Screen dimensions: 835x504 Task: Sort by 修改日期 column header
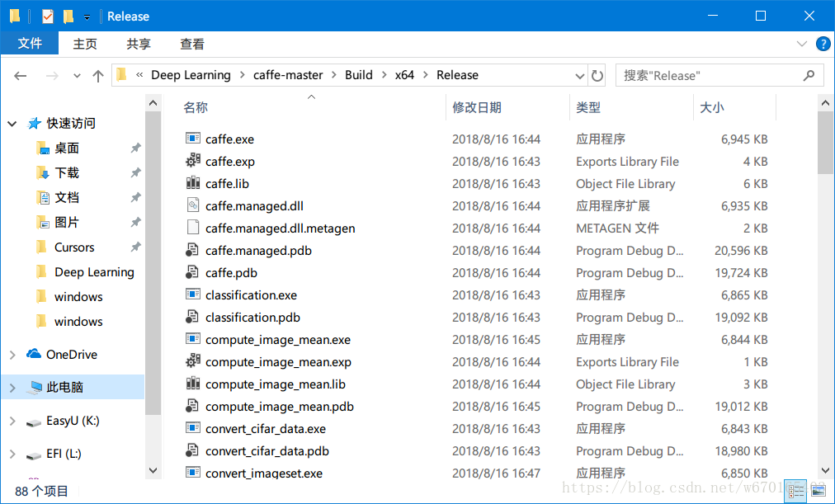coord(507,107)
